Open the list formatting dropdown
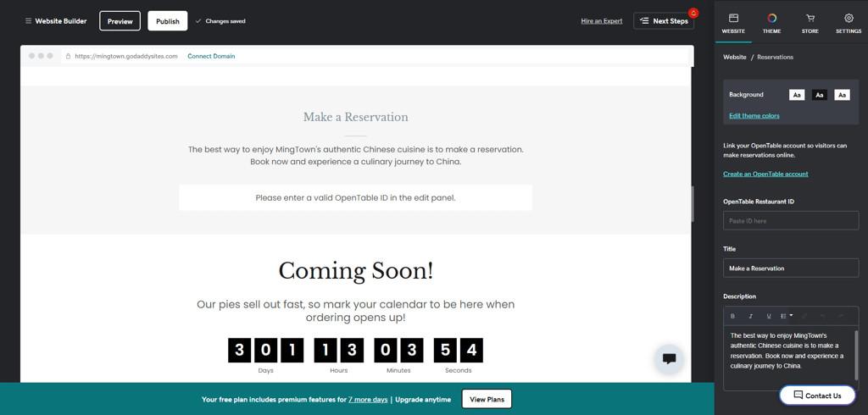868x415 pixels. click(x=787, y=316)
